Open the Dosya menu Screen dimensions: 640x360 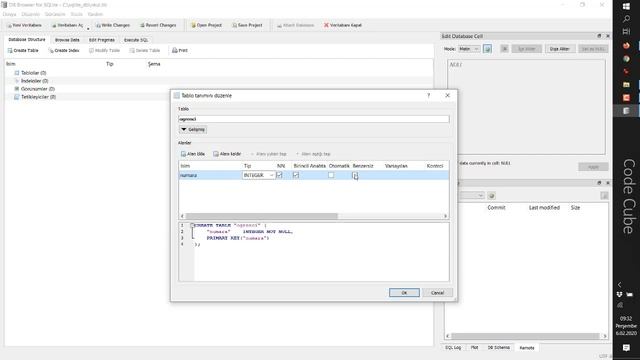point(9,14)
